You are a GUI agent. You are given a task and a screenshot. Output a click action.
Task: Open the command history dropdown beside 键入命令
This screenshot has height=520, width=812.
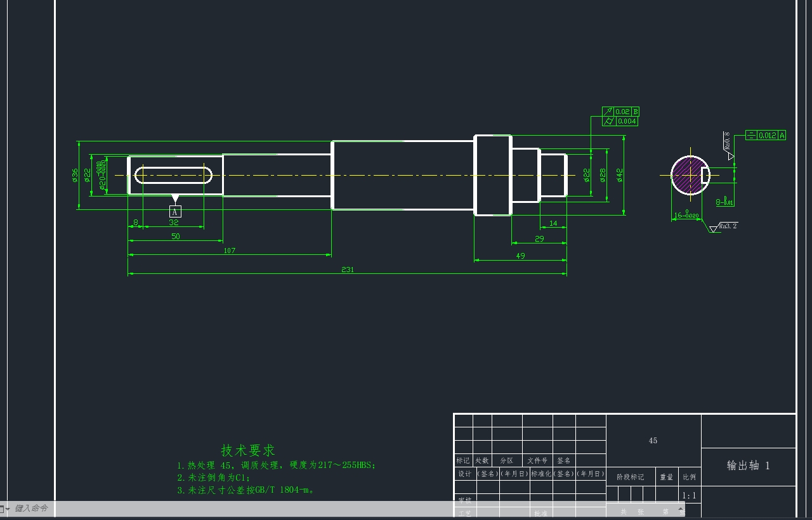pyautogui.click(x=8, y=509)
